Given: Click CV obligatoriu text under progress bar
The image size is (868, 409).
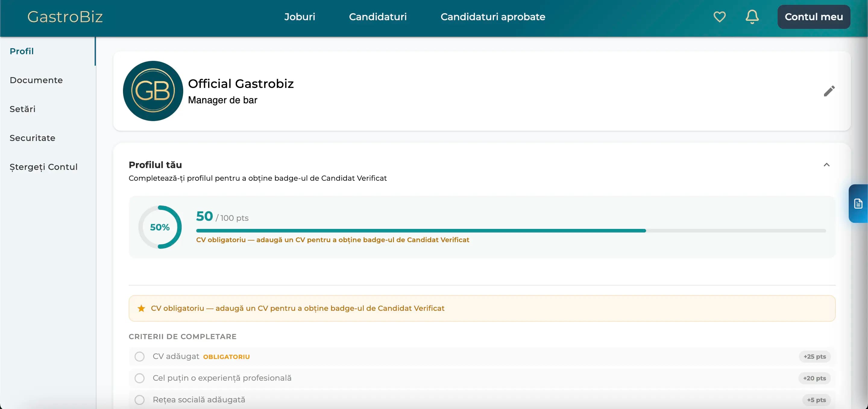Looking at the screenshot, I should pyautogui.click(x=332, y=240).
